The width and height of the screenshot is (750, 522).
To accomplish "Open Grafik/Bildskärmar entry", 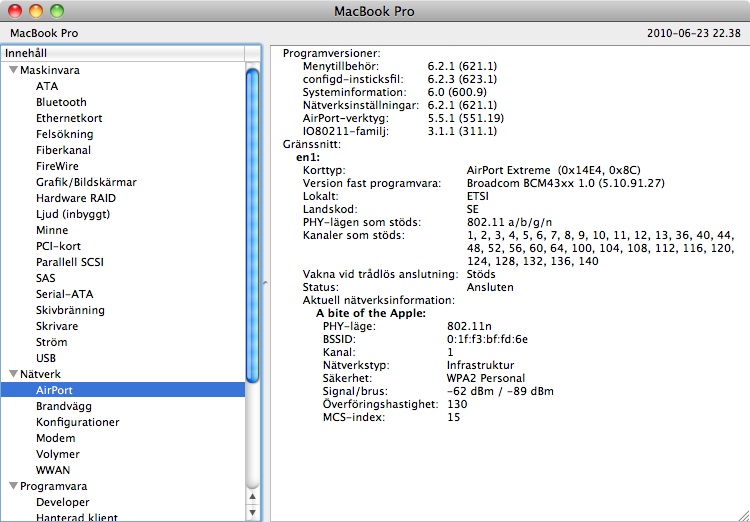I will click(86, 182).
